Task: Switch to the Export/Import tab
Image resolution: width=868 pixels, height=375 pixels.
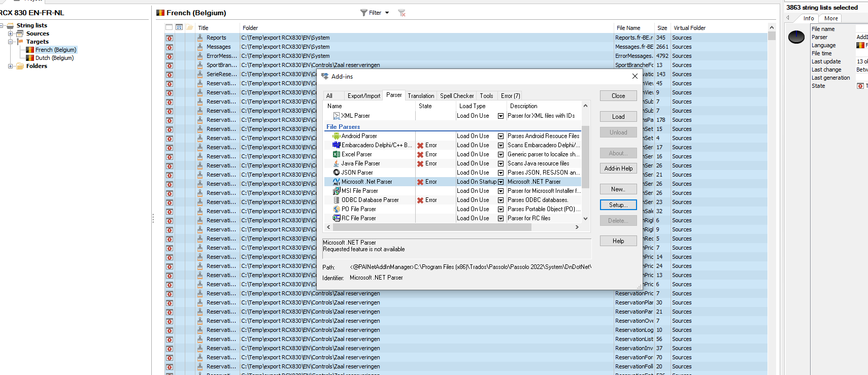Action: click(x=363, y=96)
